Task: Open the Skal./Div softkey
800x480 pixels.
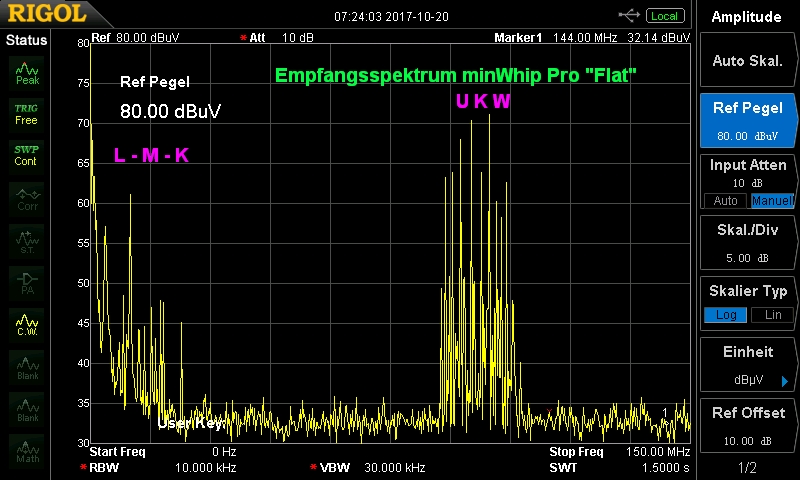Action: coord(747,243)
